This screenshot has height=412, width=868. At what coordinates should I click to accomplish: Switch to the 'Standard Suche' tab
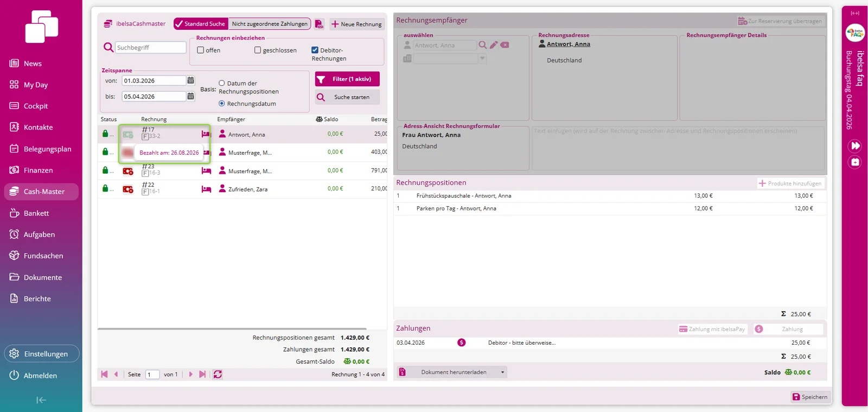pyautogui.click(x=201, y=24)
